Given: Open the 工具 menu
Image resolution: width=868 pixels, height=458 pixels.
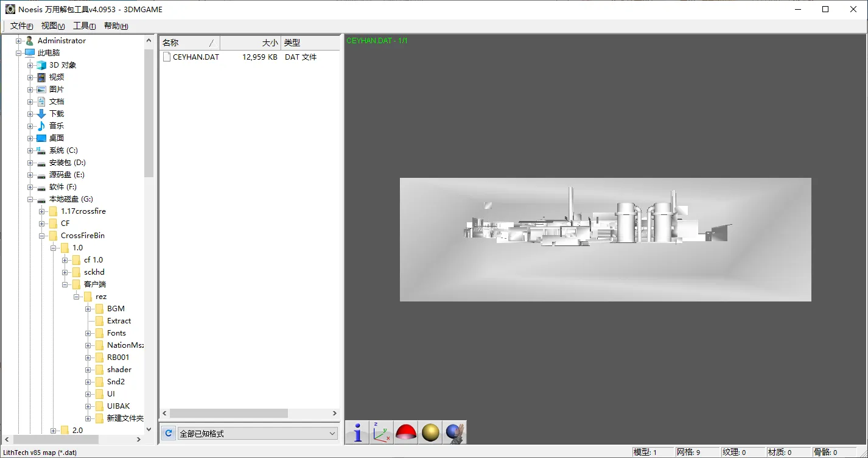Looking at the screenshot, I should [84, 26].
